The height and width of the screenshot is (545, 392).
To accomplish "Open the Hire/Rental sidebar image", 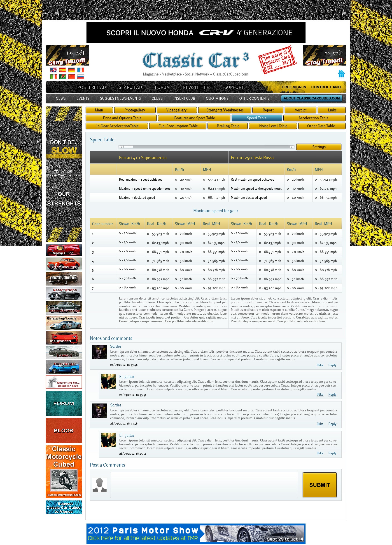I will 64,367.
